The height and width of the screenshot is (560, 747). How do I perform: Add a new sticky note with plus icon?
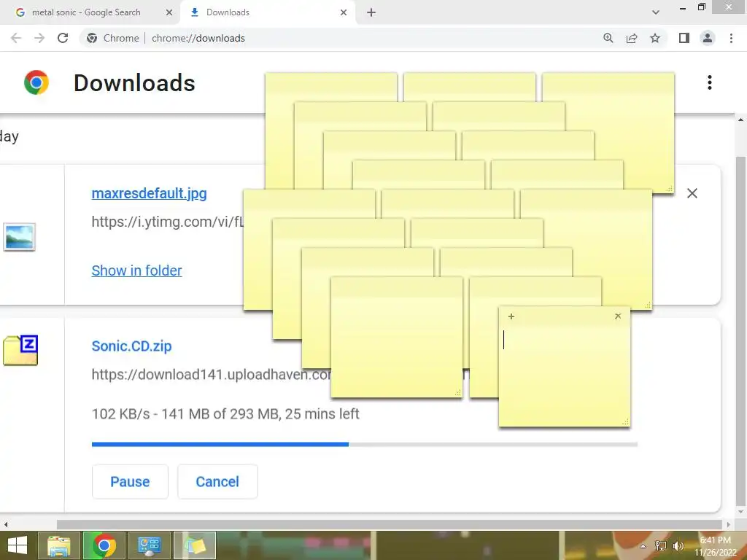(x=511, y=316)
